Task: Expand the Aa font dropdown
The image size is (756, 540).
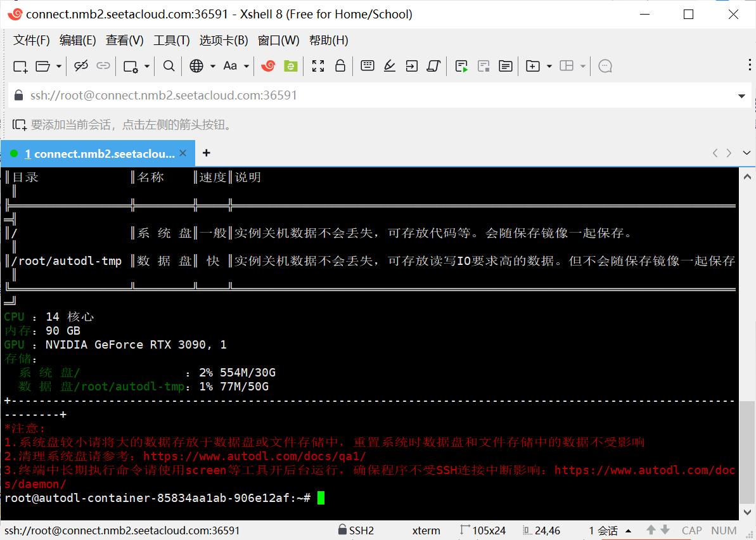Action: coord(246,66)
